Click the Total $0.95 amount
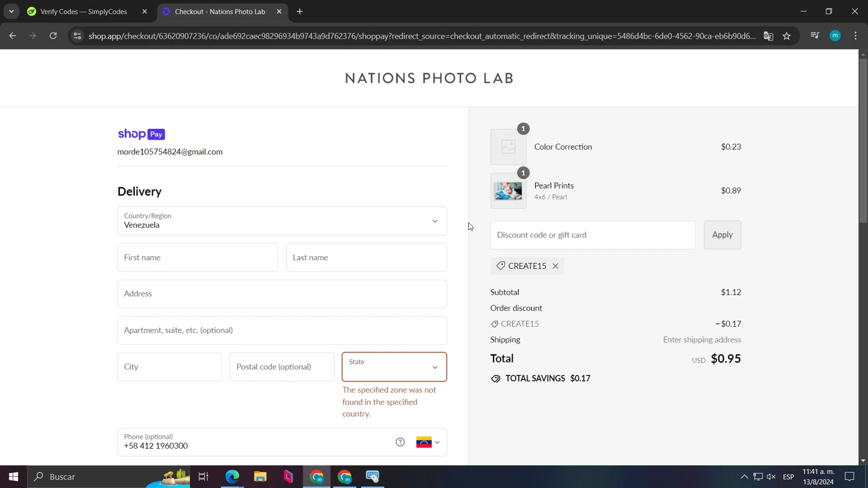Image resolution: width=868 pixels, height=488 pixels. (726, 358)
